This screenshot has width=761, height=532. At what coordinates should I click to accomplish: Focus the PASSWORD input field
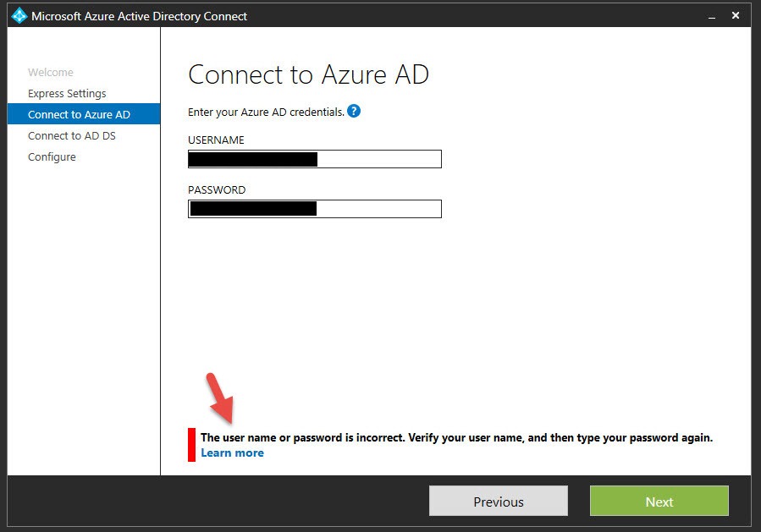377,209
